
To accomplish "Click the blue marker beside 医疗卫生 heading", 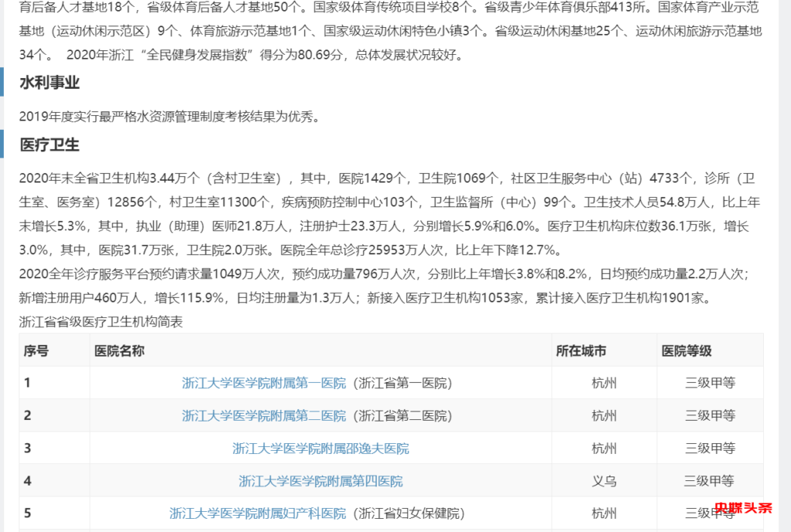I will (x=2, y=144).
